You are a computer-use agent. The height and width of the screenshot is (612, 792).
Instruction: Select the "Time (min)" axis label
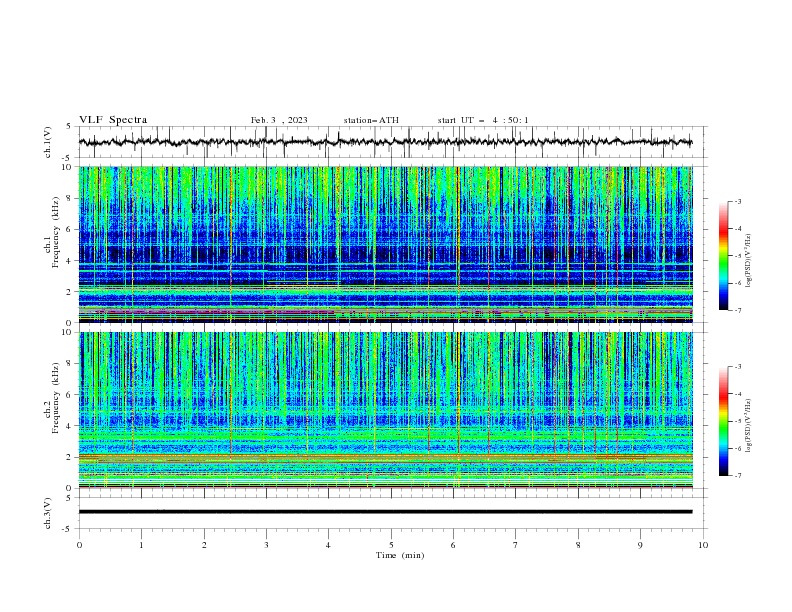(400, 555)
